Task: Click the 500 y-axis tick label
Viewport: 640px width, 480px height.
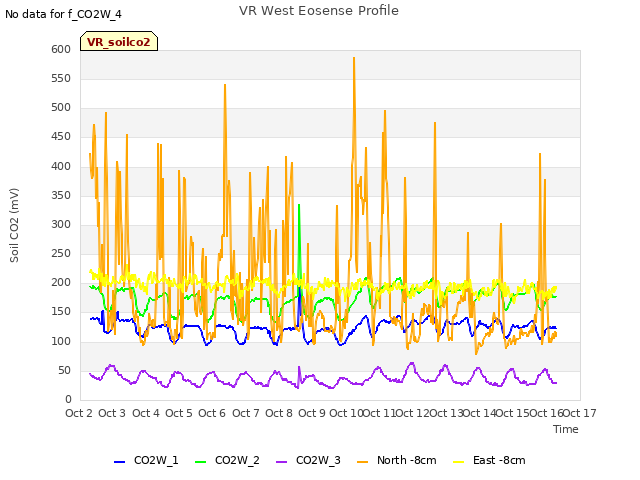Action: coord(61,108)
